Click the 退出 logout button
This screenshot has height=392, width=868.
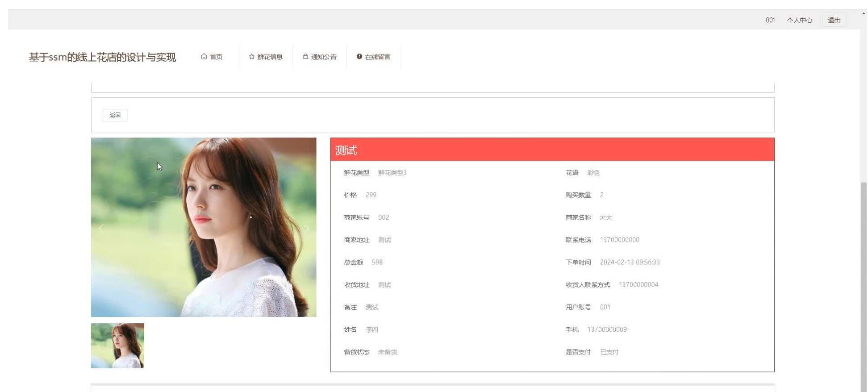tap(834, 20)
